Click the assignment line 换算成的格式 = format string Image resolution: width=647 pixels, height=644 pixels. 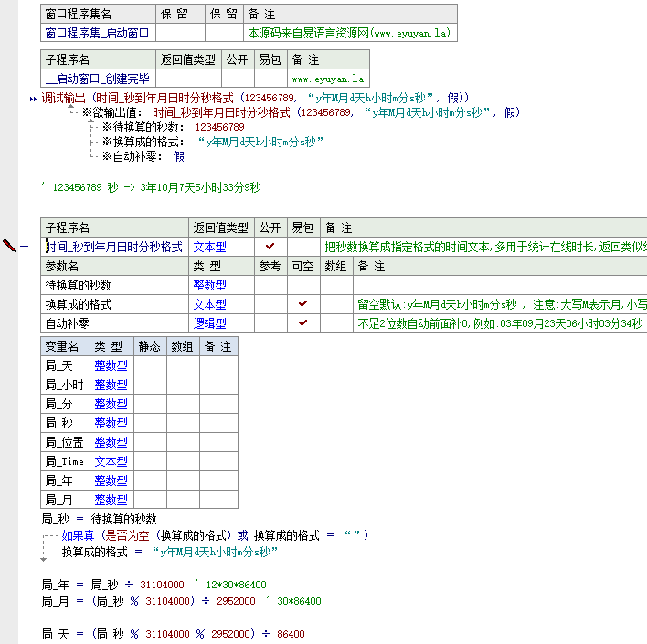[170, 552]
